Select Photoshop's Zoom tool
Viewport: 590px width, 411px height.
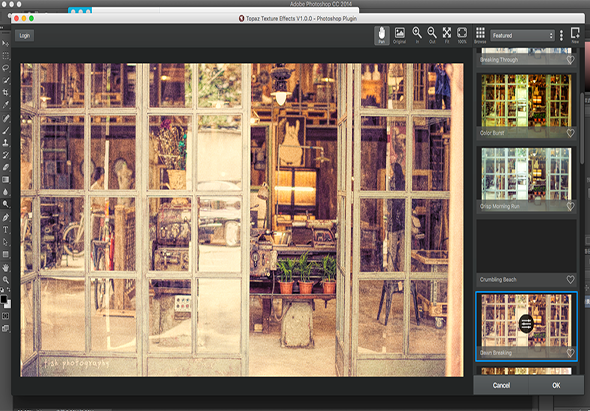point(6,280)
